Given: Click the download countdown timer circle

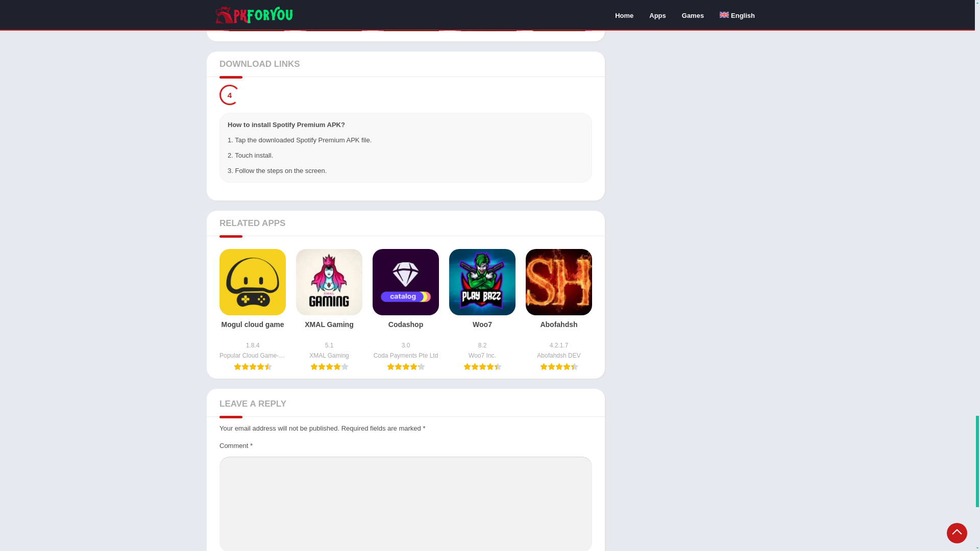Looking at the screenshot, I should coord(230,95).
